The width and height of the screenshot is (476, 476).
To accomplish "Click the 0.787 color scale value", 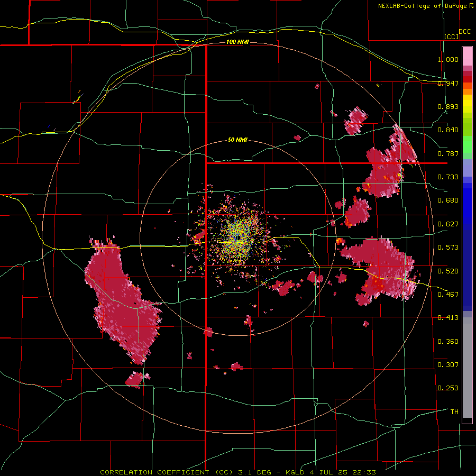I will [448, 153].
